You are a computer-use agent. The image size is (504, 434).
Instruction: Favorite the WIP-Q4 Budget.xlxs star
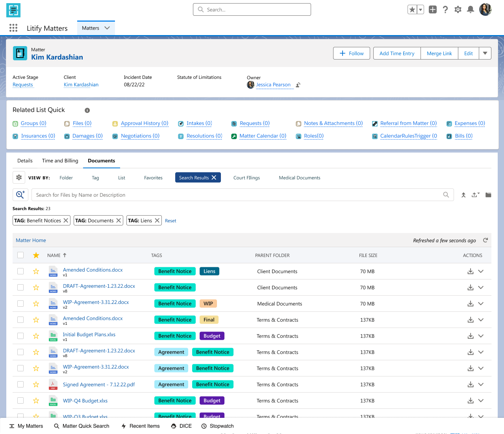pyautogui.click(x=36, y=400)
